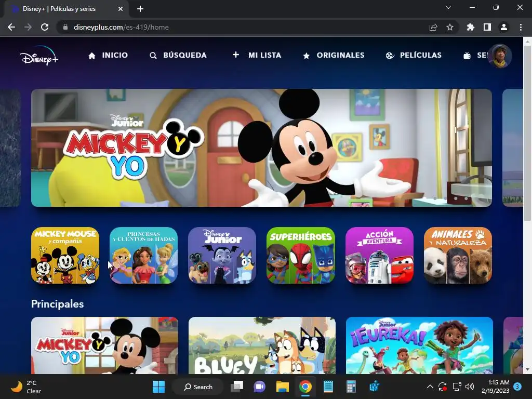Open the Disney Junior collection tile
Screen dimensions: 532x399
[222, 255]
